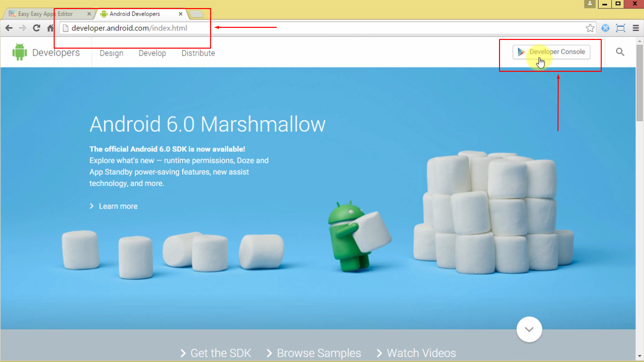The height and width of the screenshot is (362, 644).
Task: Open the Developer Console button
Action: coord(551,52)
